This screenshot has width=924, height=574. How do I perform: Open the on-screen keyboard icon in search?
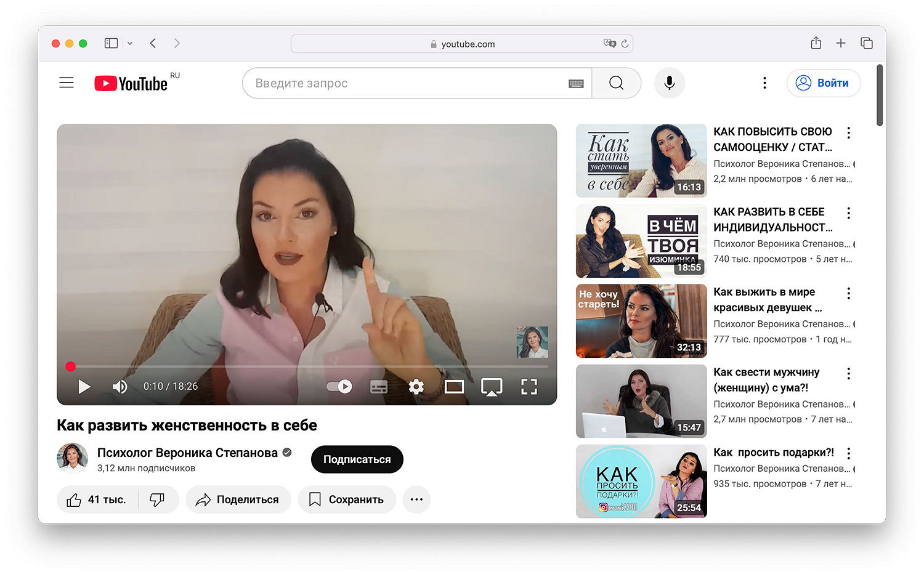(x=576, y=84)
